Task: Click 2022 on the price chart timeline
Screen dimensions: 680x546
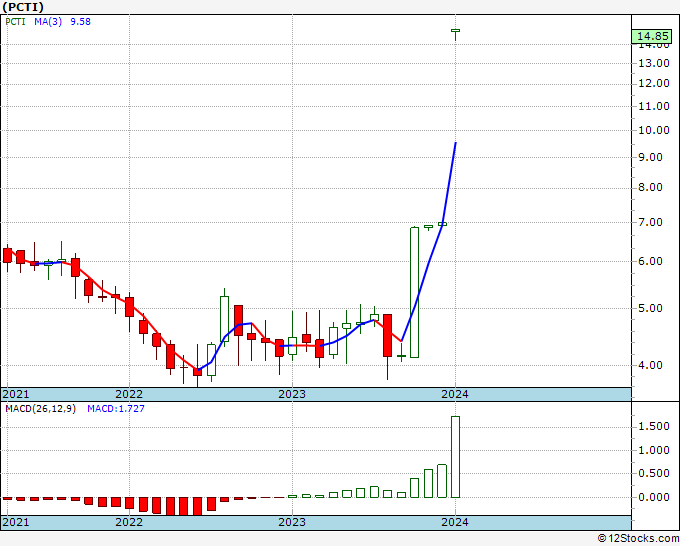Action: [x=129, y=394]
